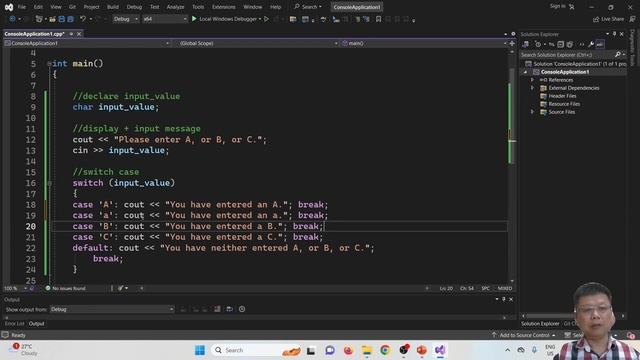
Task: Click the New Project toolbar icon
Action: 39,19
